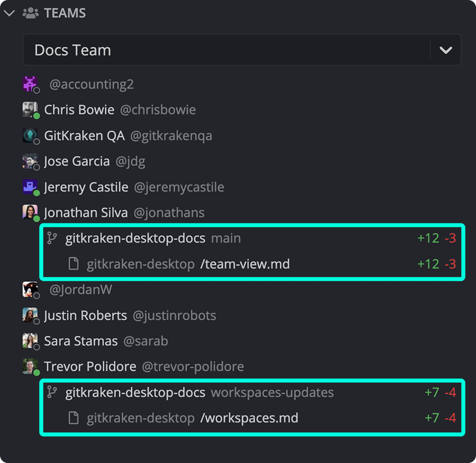Click Jonathan Silva's online status dot
Screen dimensions: 476x463
pos(36,218)
